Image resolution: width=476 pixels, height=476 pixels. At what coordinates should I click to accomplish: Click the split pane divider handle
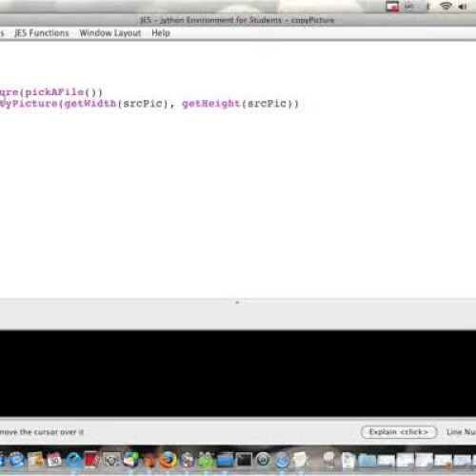coord(237,302)
